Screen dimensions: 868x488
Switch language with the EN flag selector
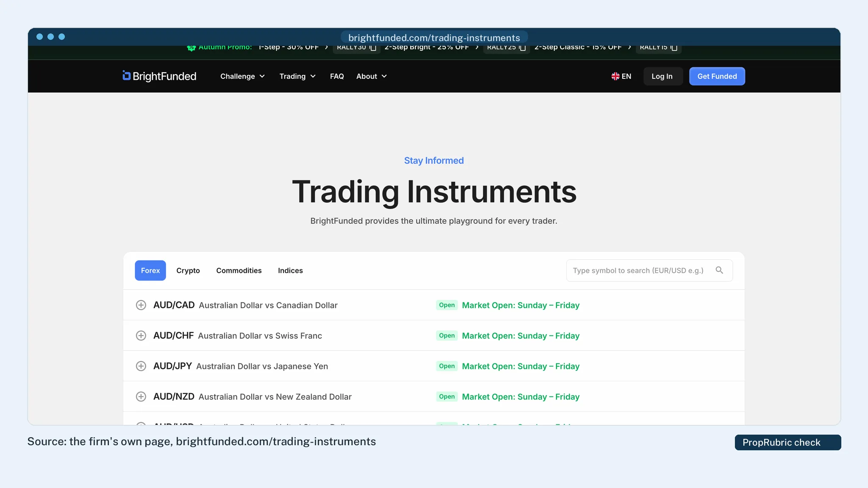click(621, 76)
